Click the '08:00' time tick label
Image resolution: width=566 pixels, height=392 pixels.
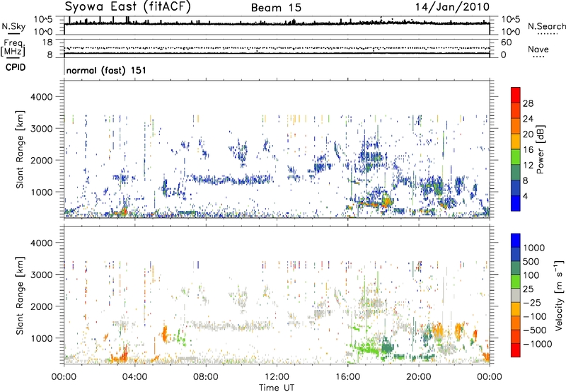[x=206, y=377]
